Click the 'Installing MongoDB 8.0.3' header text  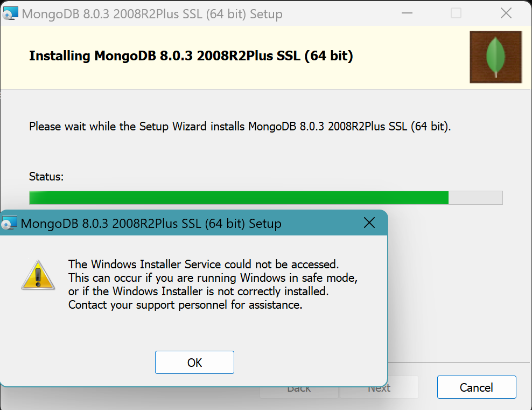point(191,55)
